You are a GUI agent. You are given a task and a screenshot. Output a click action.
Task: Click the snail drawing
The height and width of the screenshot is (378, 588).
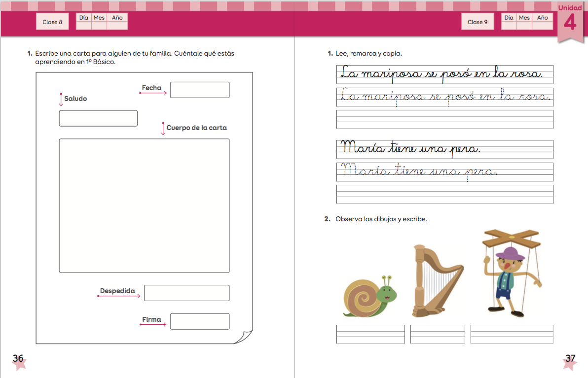[370, 296]
